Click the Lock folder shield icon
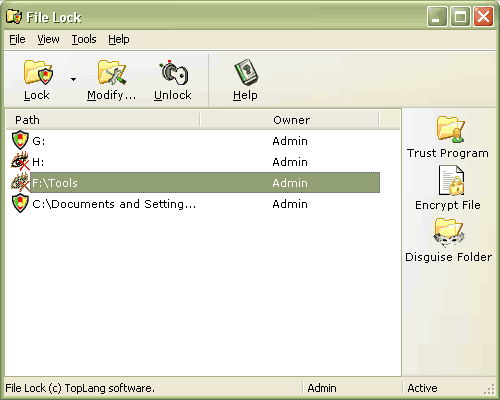The image size is (500, 400). [38, 72]
